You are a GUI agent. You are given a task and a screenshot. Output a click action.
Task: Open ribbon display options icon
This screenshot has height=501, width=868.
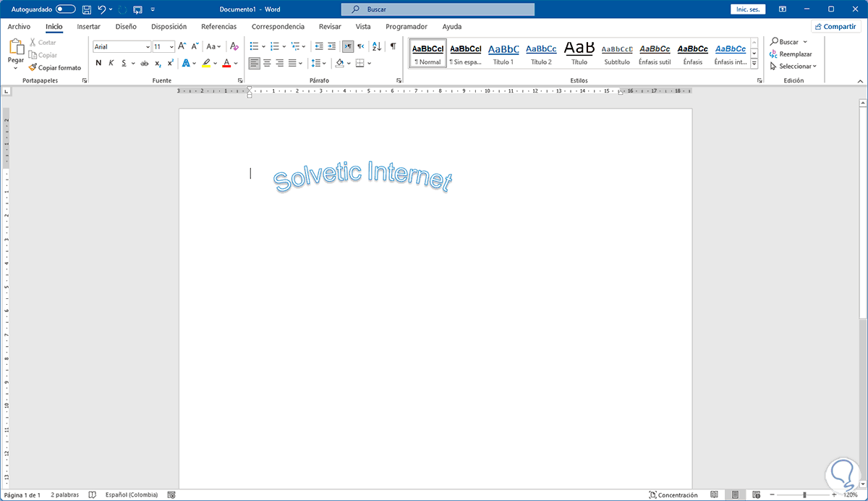coord(783,9)
